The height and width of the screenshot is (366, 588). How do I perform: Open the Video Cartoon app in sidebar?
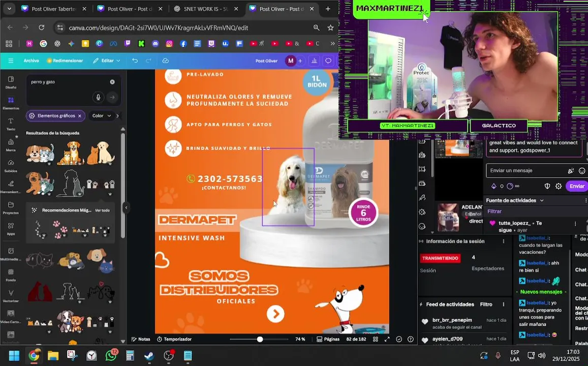click(11, 317)
